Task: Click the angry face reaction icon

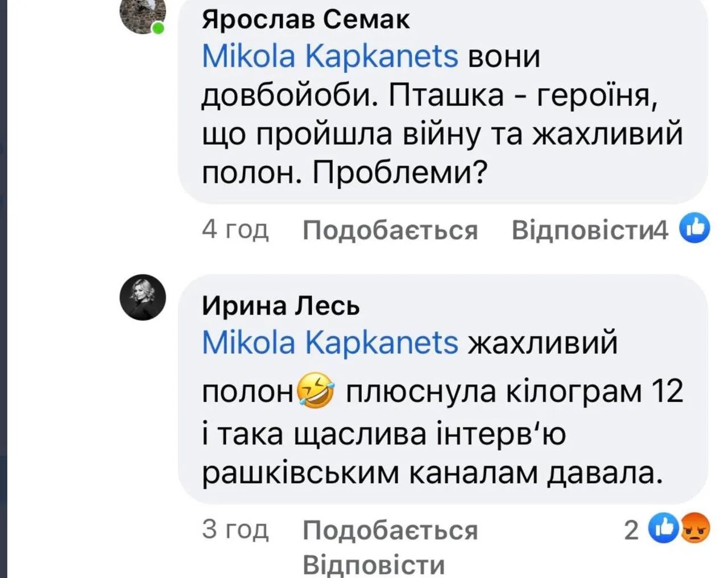Action: [x=695, y=529]
